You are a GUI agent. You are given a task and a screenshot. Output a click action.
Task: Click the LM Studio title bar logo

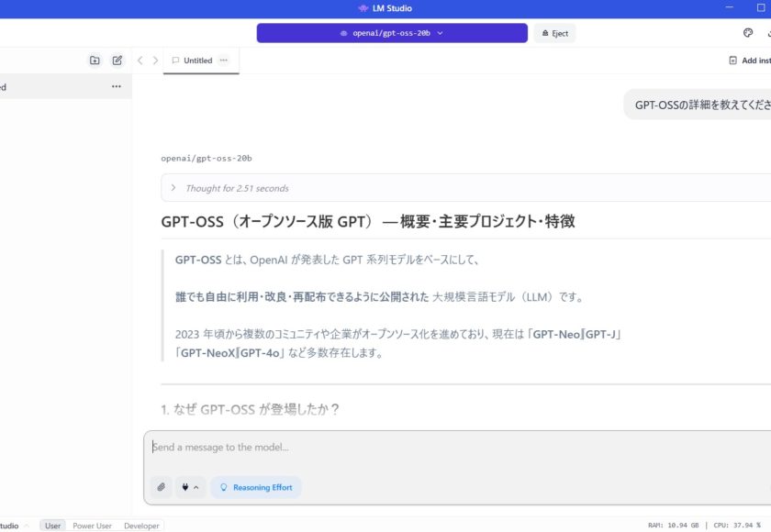click(363, 8)
